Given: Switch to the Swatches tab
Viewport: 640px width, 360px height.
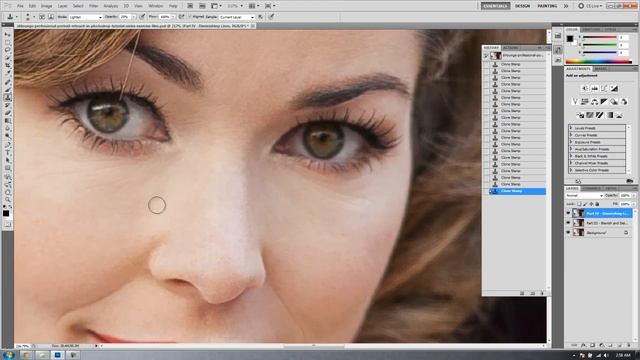Looking at the screenshot, I should [x=591, y=29].
